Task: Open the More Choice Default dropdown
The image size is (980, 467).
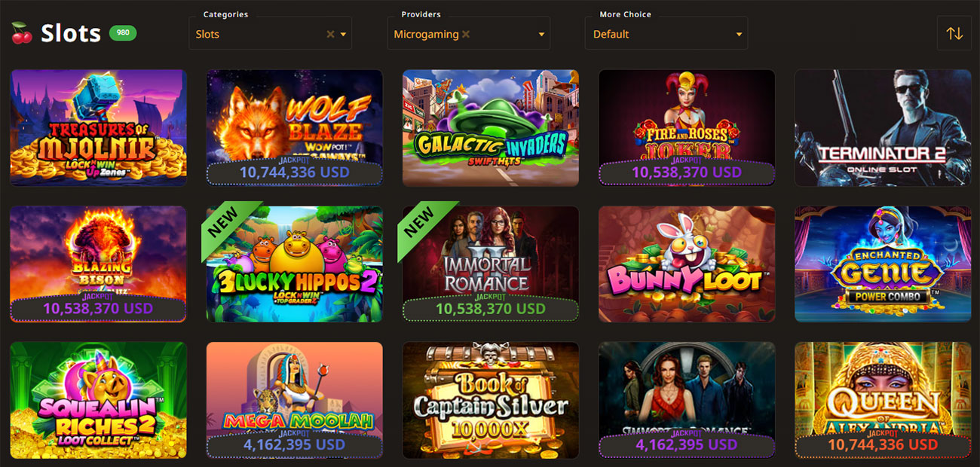Action: (666, 34)
